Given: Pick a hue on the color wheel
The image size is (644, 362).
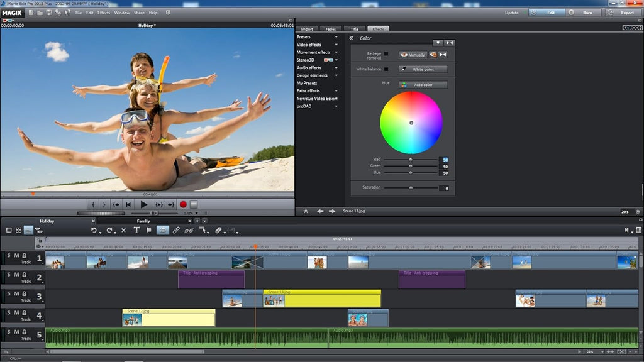Looking at the screenshot, I should 411,123.
